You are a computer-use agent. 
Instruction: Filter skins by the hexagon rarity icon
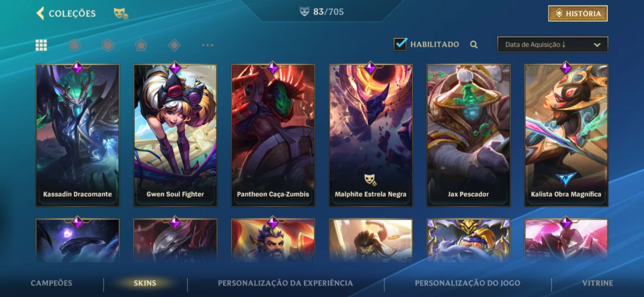click(x=108, y=45)
